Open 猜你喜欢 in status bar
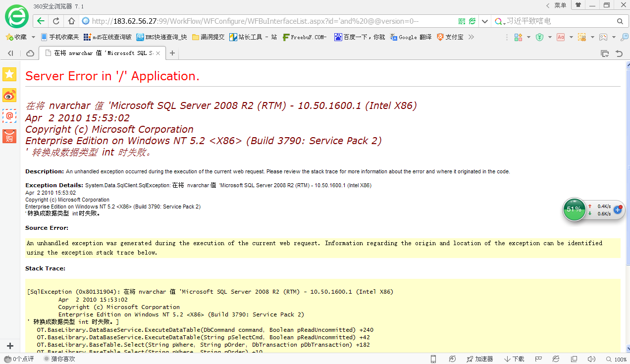 coord(59,359)
